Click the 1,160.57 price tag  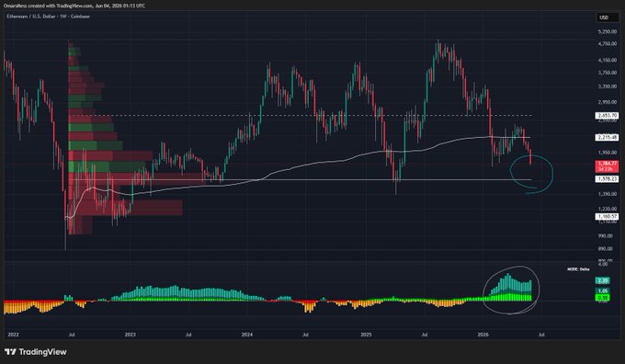607,217
